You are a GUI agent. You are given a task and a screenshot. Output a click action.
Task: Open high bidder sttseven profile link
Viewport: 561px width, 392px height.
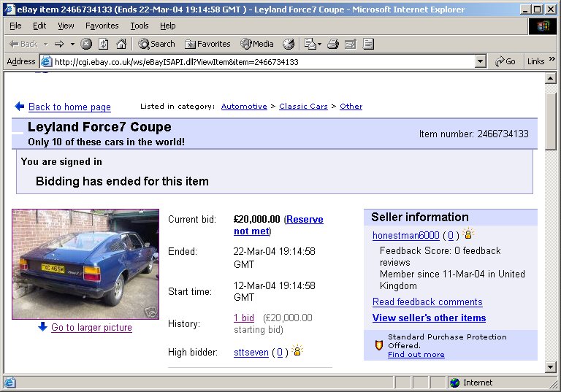click(x=251, y=353)
